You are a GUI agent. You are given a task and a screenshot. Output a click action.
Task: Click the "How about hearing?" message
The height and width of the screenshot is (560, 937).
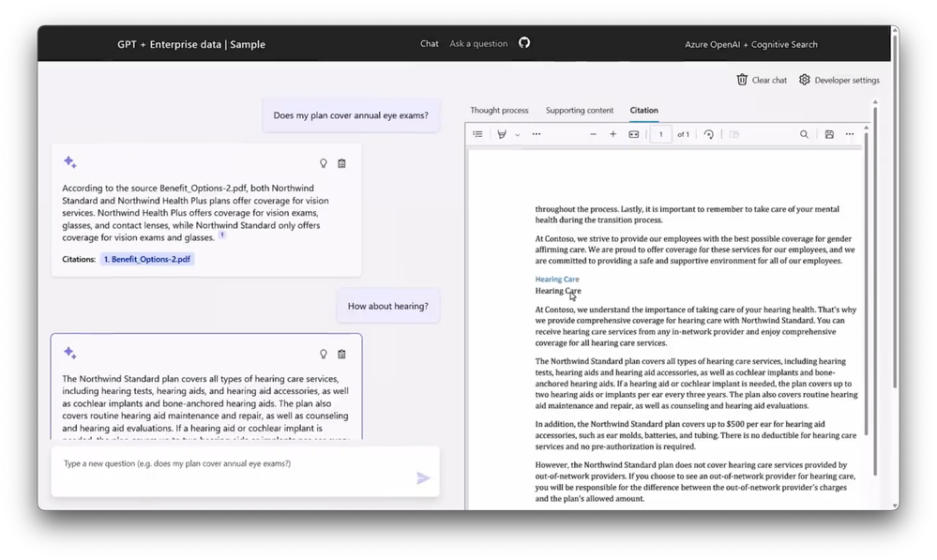click(387, 306)
